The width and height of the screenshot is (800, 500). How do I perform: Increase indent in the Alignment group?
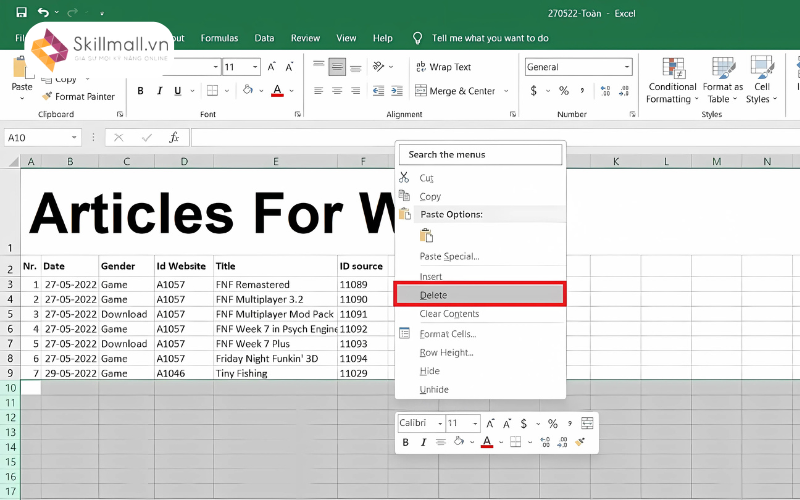(396, 91)
